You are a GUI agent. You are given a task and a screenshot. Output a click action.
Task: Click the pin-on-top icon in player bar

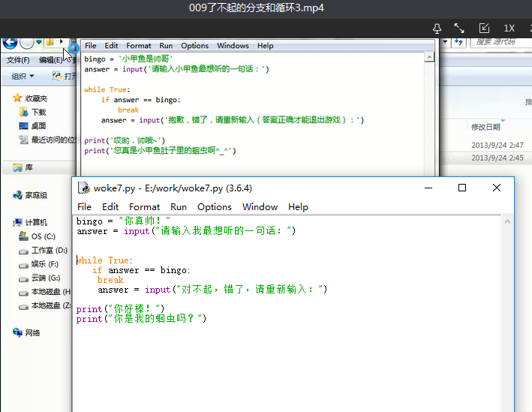click(x=437, y=28)
